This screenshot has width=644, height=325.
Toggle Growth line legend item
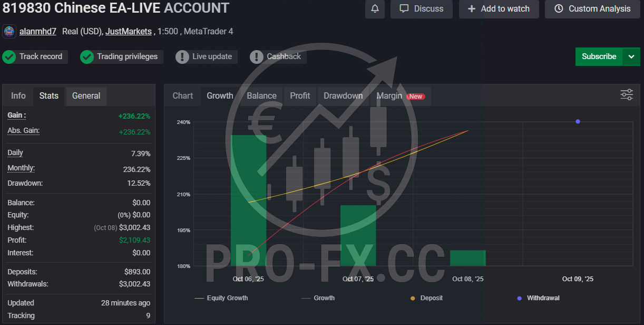pos(318,298)
